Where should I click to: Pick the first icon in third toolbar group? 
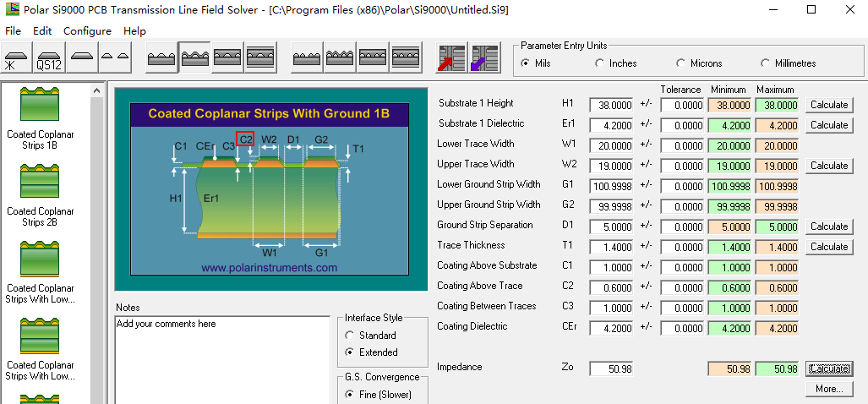[x=308, y=57]
